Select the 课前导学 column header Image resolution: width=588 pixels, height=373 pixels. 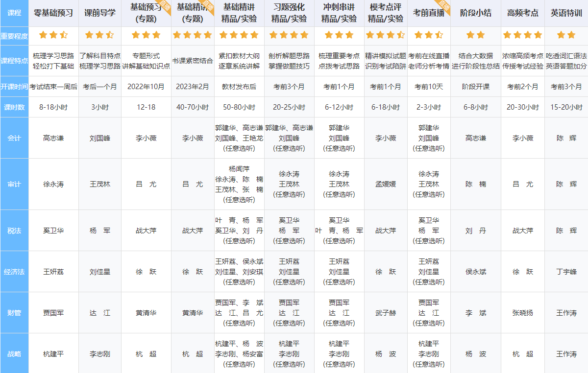click(100, 13)
